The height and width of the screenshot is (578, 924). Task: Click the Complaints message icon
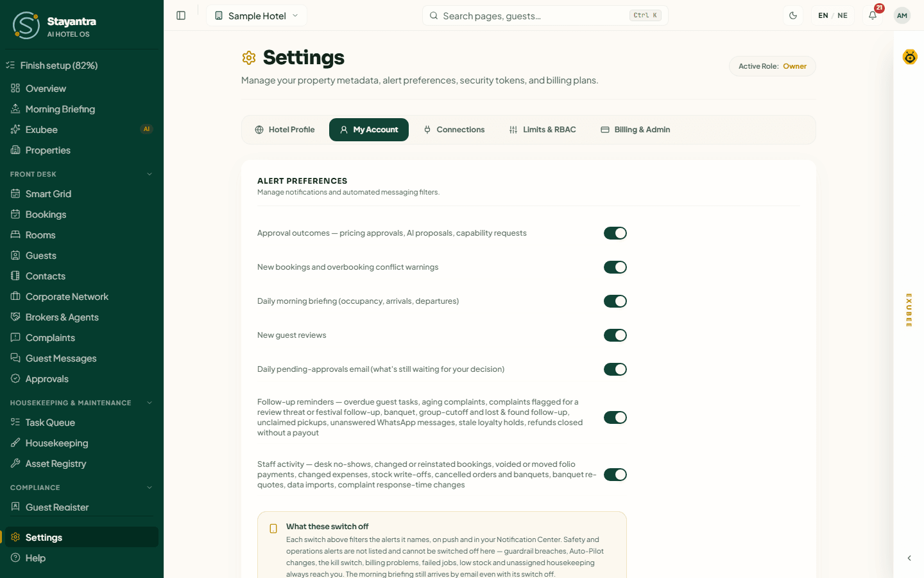click(15, 337)
